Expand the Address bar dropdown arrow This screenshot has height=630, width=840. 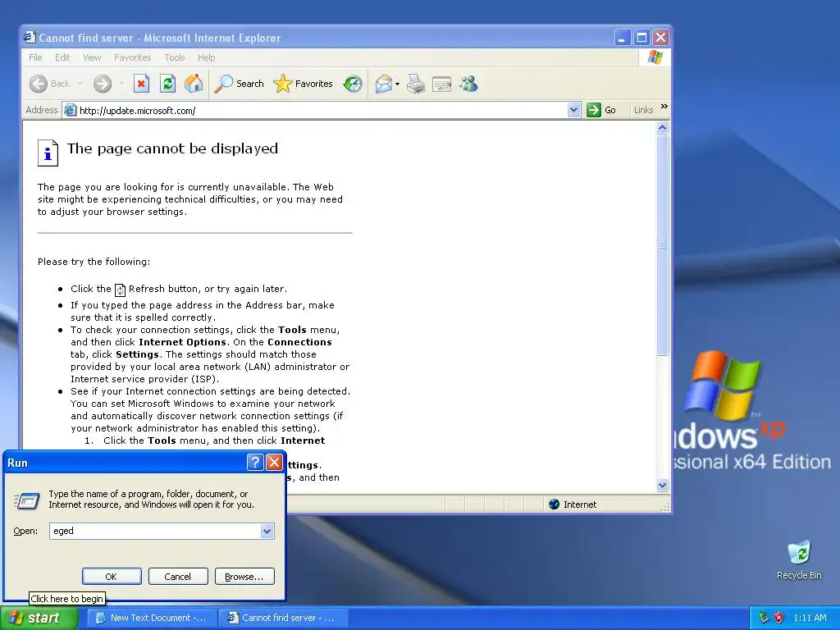coord(573,110)
